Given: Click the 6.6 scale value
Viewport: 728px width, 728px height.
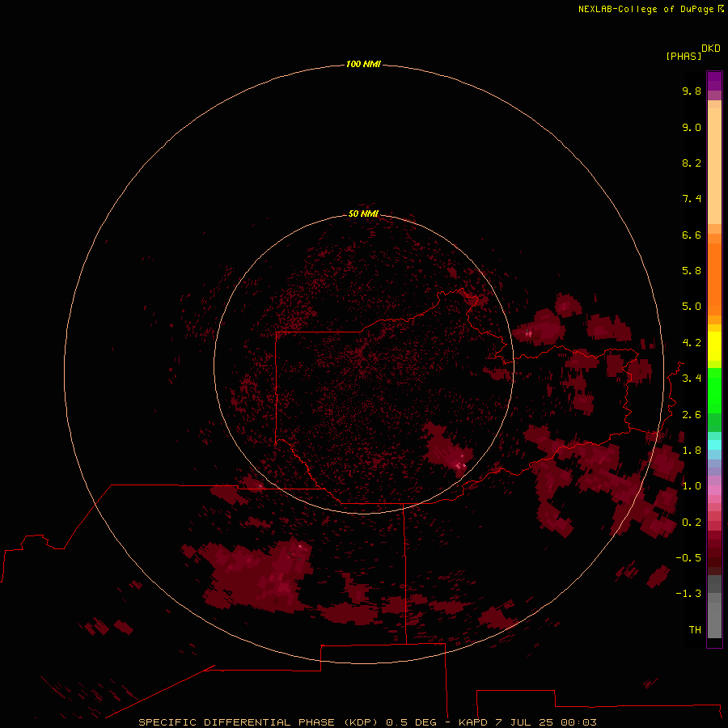Looking at the screenshot, I should (692, 235).
